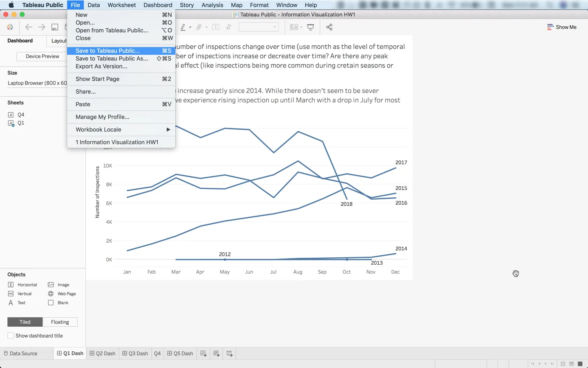Click the paperclip group members icon
The height and width of the screenshot is (368, 588).
point(199,27)
